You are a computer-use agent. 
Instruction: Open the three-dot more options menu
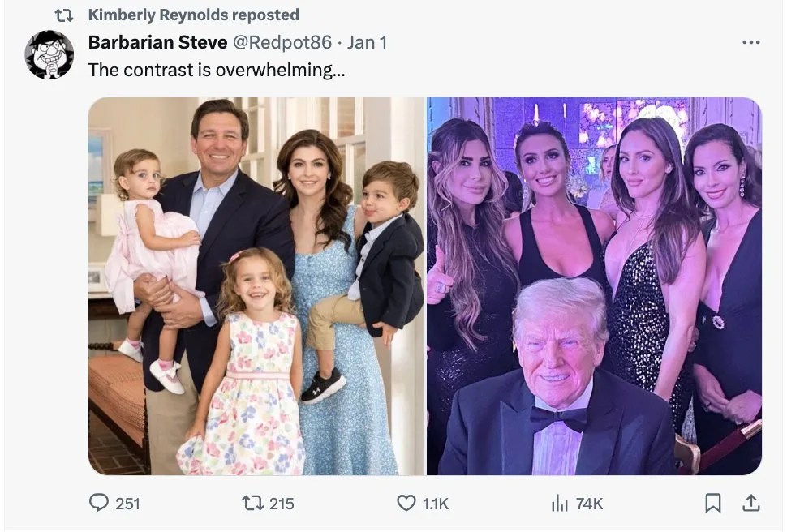(x=752, y=43)
